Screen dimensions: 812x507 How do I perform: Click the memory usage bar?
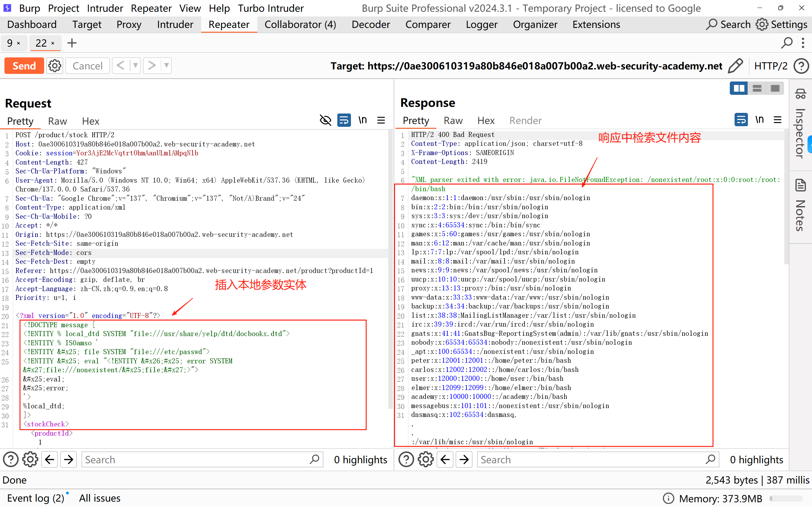pos(786,498)
